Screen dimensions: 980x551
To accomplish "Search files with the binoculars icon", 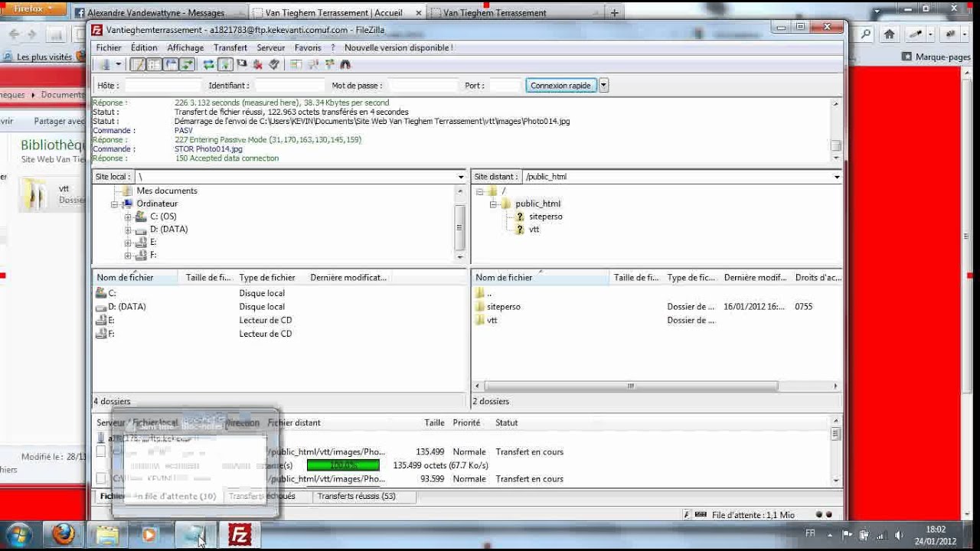I will (x=345, y=65).
